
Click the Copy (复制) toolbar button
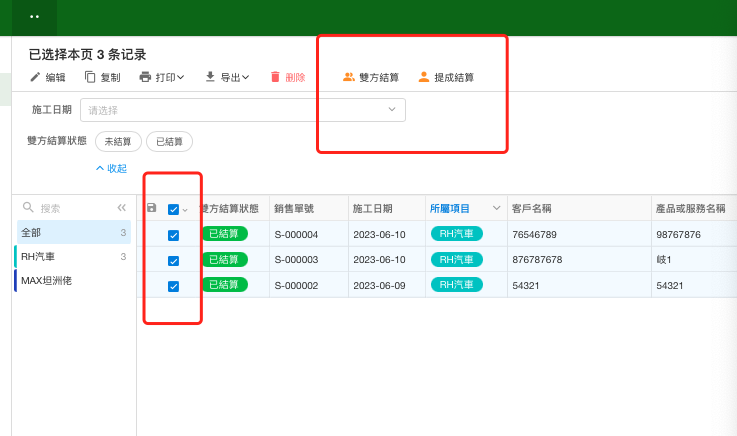(x=102, y=77)
